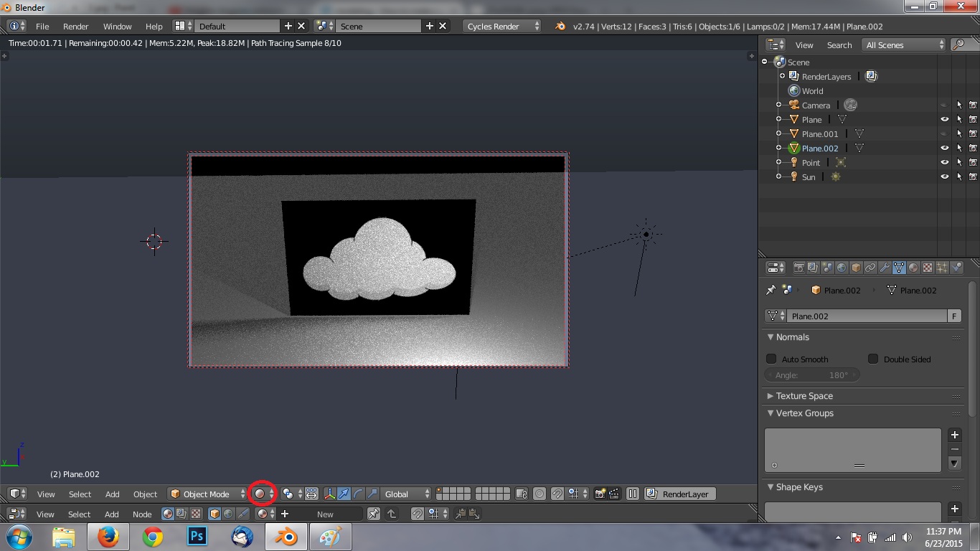Add a vertex group with plus button
980x551 pixels.
(x=955, y=435)
